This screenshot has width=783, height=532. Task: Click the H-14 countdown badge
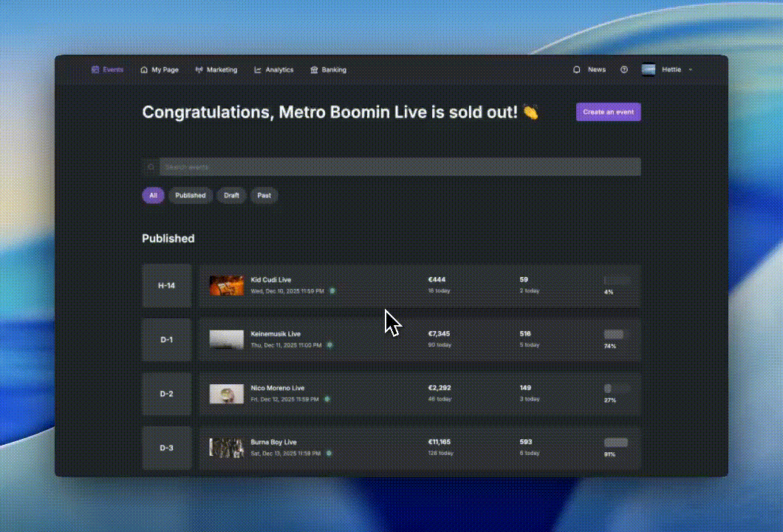(x=167, y=286)
